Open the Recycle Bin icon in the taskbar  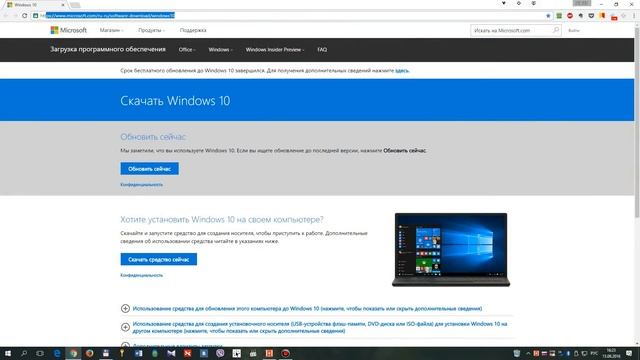517,353
